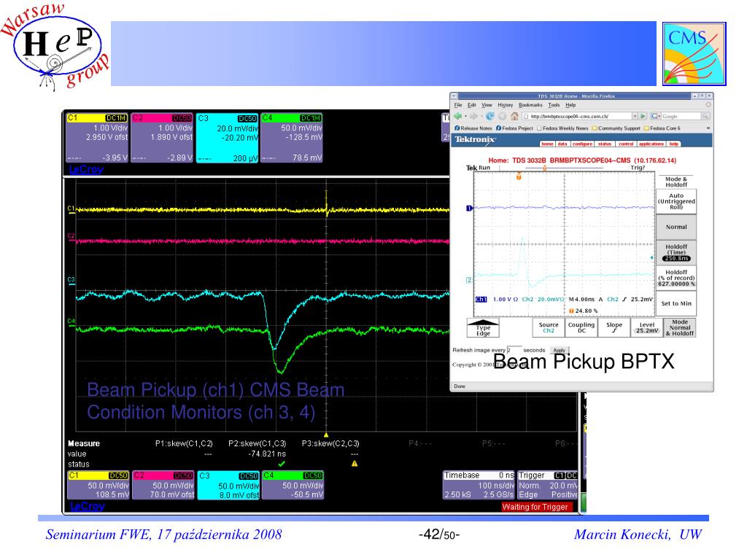Open the Firefox Bookmarks menu
This screenshot has height=560, width=747.
pos(530,105)
